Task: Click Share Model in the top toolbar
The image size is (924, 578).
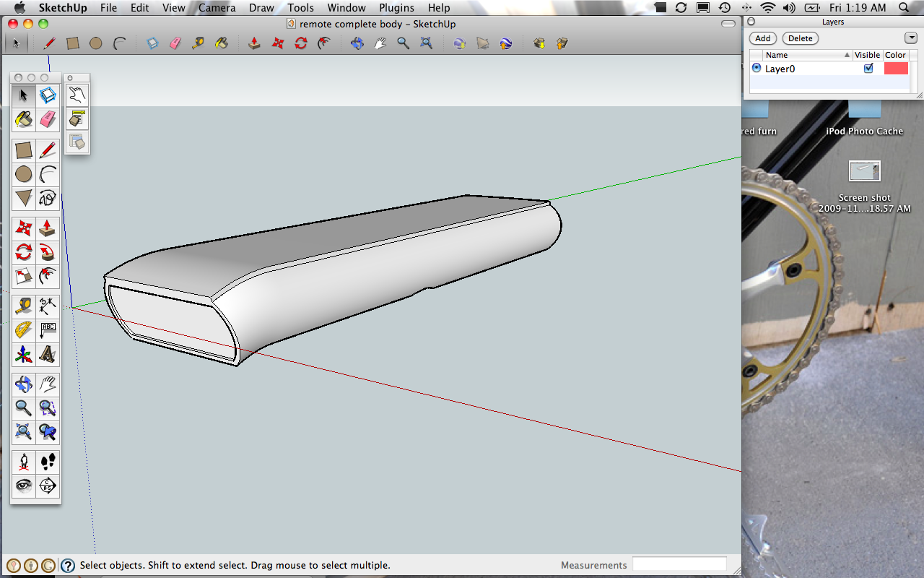Action: coord(562,43)
